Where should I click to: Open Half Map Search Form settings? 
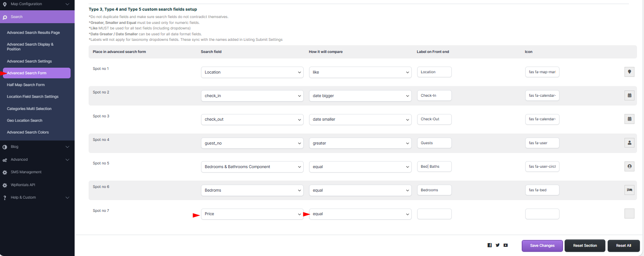coord(26,85)
